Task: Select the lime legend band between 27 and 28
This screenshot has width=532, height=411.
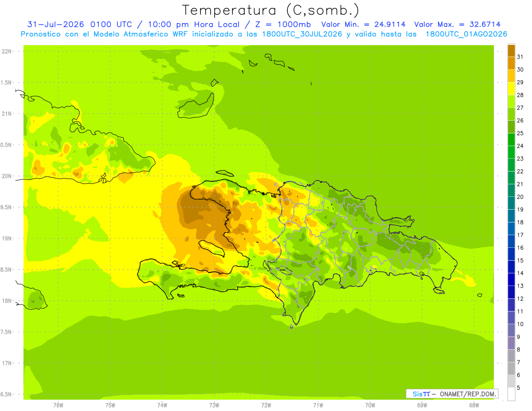Action: pyautogui.click(x=511, y=101)
